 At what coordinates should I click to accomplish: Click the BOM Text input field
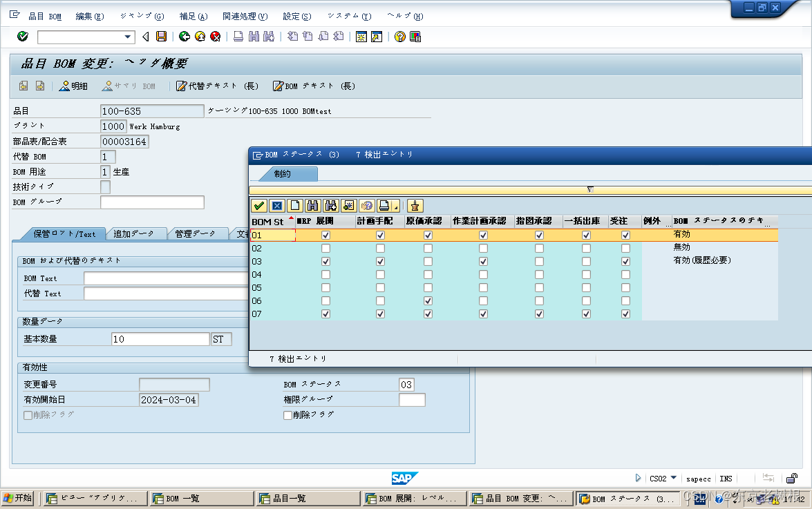[166, 278]
